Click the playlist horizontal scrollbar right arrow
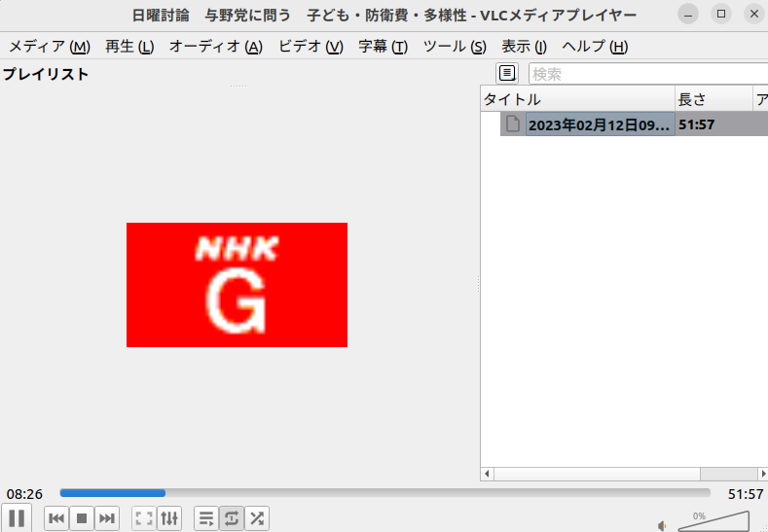The image size is (768, 532). click(763, 474)
